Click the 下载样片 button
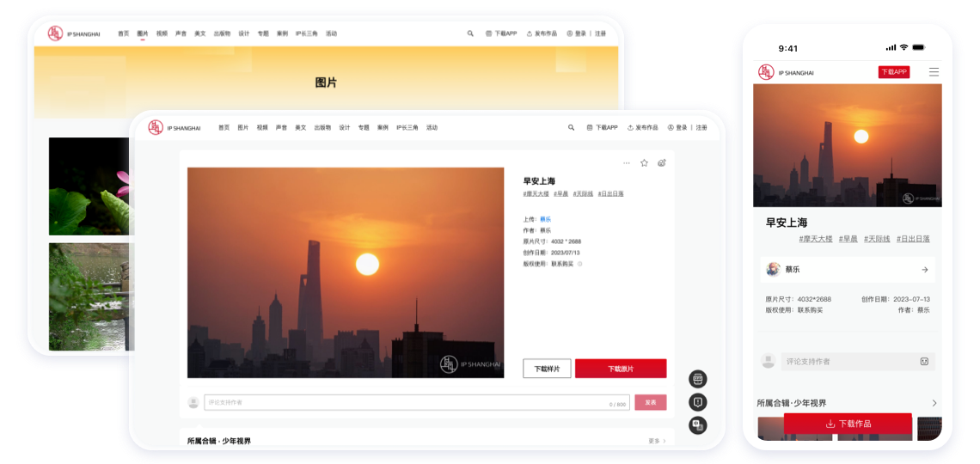The height and width of the screenshot is (464, 980). pyautogui.click(x=547, y=369)
